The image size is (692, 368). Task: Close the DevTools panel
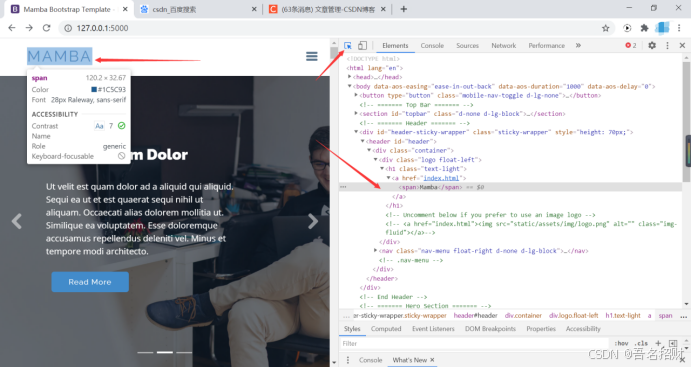pos(682,45)
